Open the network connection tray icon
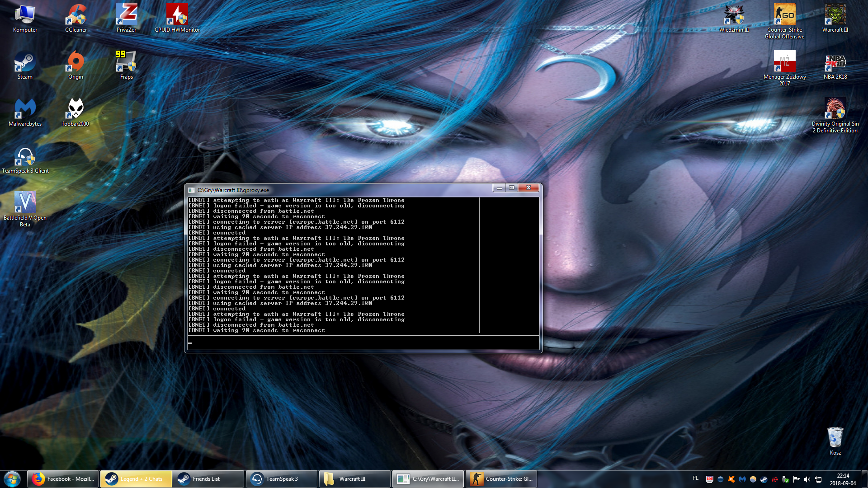Image resolution: width=868 pixels, height=488 pixels. click(x=818, y=479)
